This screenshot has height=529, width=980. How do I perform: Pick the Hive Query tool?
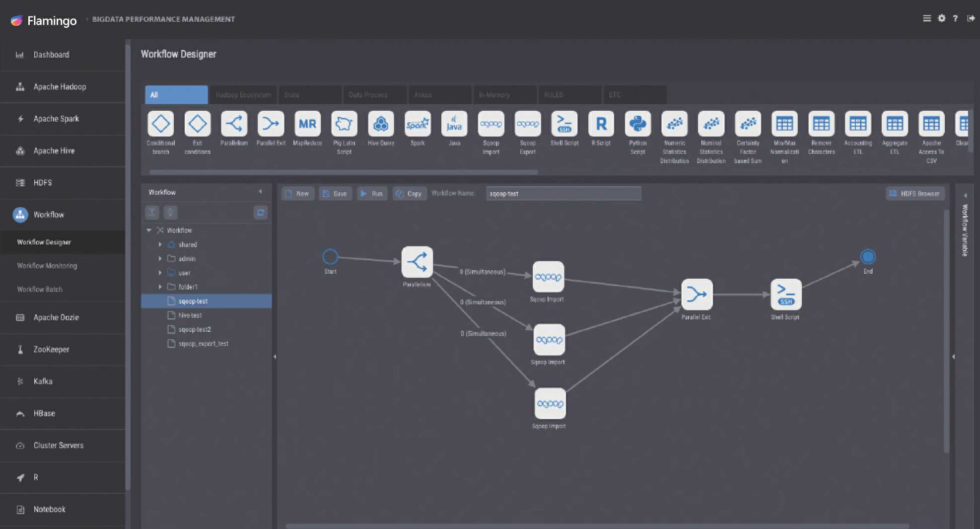[381, 124]
